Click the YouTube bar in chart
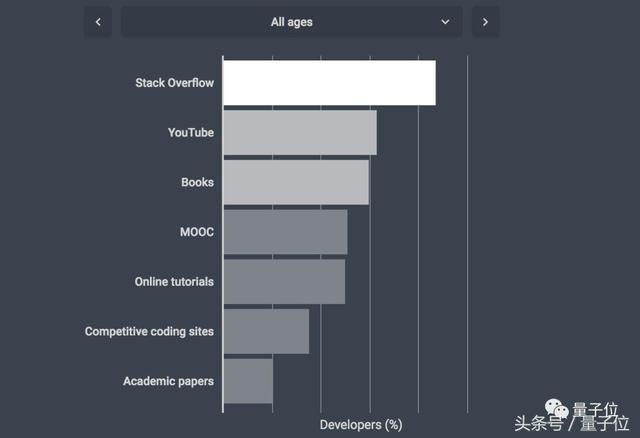This screenshot has width=640, height=438. point(299,133)
